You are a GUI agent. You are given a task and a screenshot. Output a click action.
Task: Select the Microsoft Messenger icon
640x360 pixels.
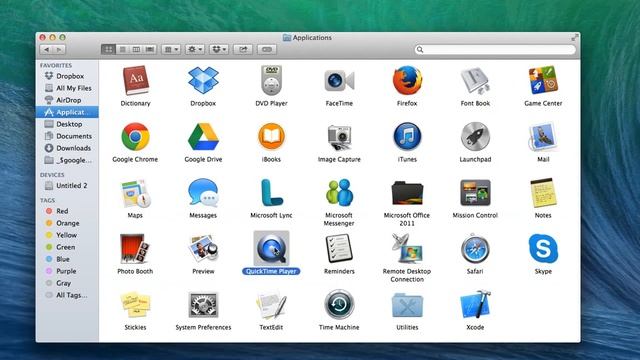click(x=339, y=193)
